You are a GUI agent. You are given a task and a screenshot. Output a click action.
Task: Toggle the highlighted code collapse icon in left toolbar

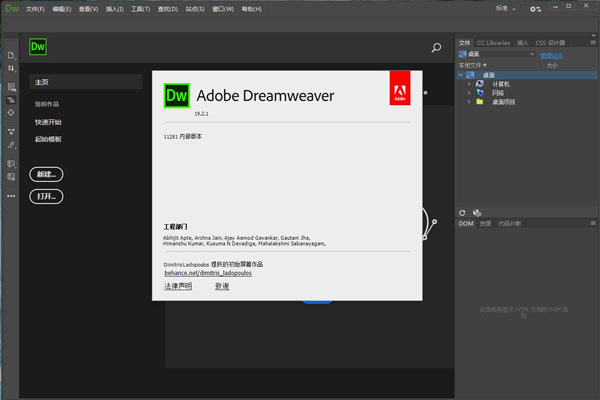tap(11, 100)
